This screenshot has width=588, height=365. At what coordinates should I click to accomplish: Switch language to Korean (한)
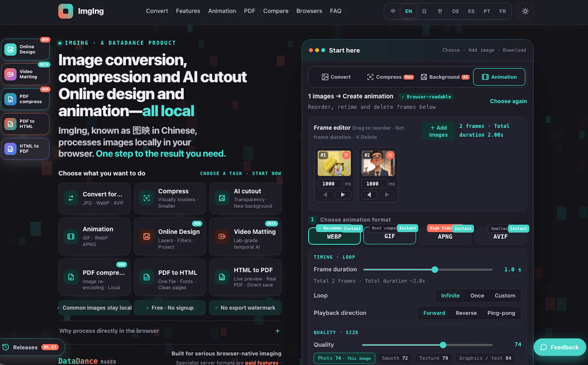[x=440, y=11]
